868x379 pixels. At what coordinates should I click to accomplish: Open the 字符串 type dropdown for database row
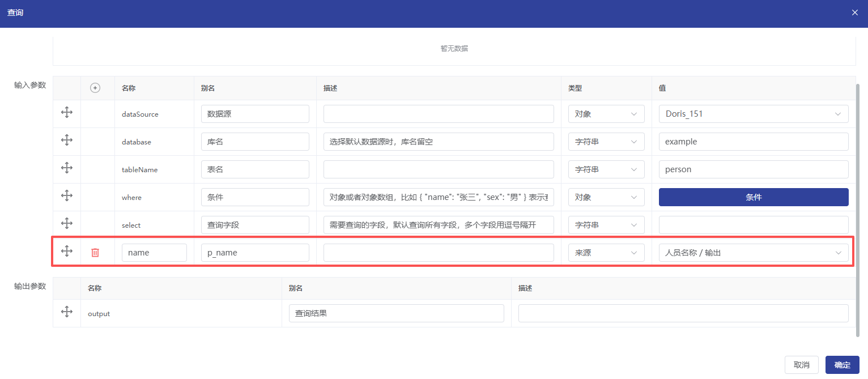coord(606,142)
